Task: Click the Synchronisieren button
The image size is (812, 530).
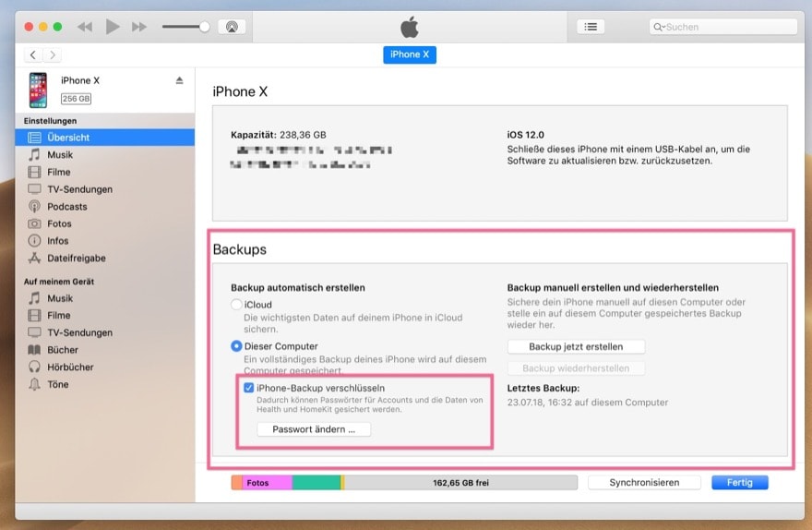Action: [644, 482]
